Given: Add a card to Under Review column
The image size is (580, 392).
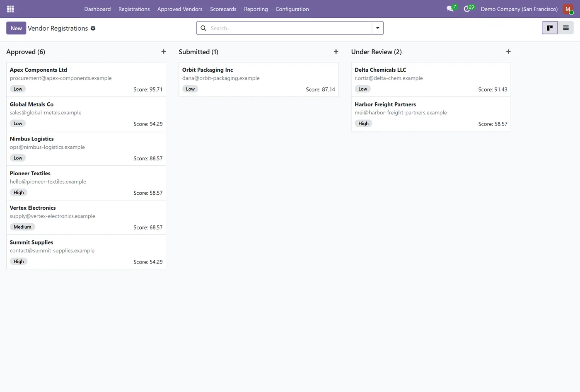Looking at the screenshot, I should click(508, 52).
